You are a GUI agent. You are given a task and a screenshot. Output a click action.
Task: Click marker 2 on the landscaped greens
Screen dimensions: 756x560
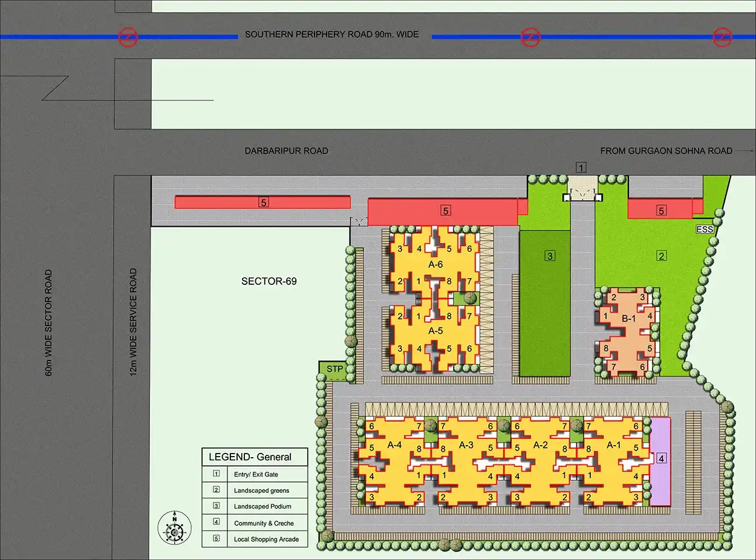662,256
